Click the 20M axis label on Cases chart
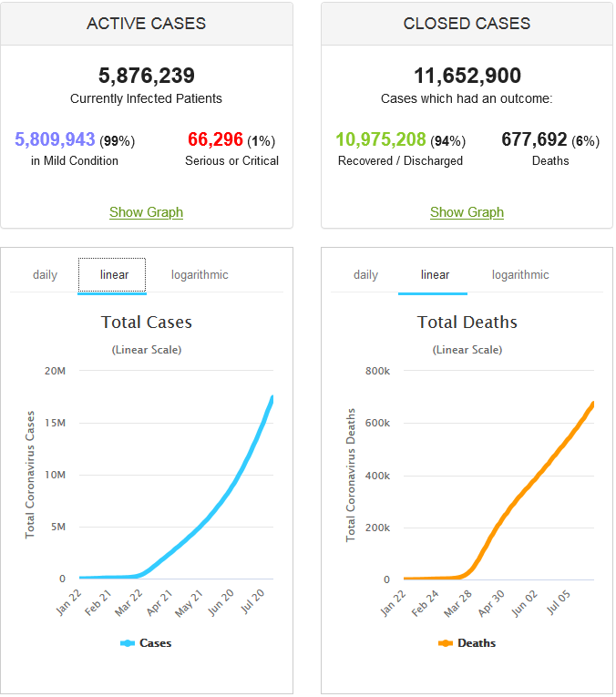This screenshot has width=616, height=697. 55,371
